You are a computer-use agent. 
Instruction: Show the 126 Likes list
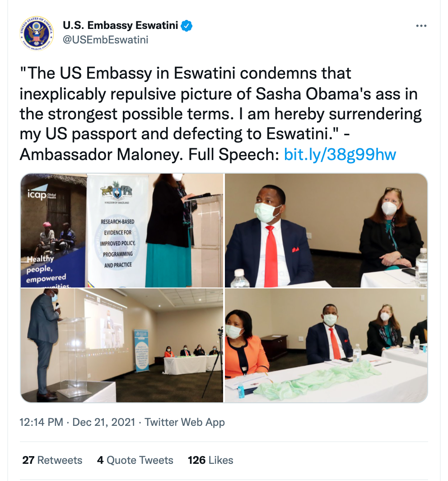210,460
